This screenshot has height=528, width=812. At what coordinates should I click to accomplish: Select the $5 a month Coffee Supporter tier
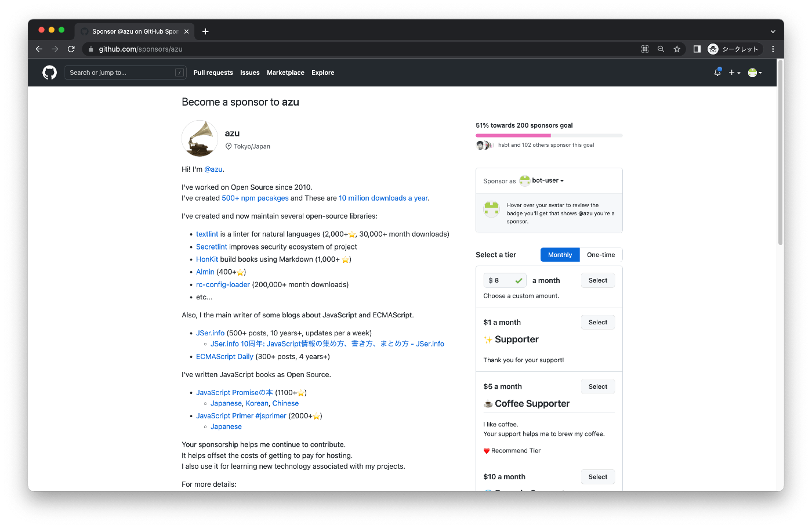(x=598, y=386)
